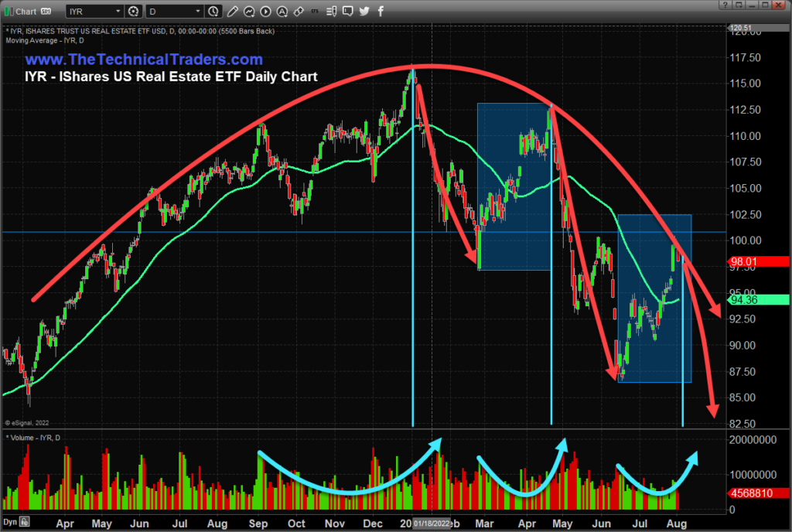The width and height of the screenshot is (792, 532).
Task: Click the link windows icon
Action: [x=299, y=11]
